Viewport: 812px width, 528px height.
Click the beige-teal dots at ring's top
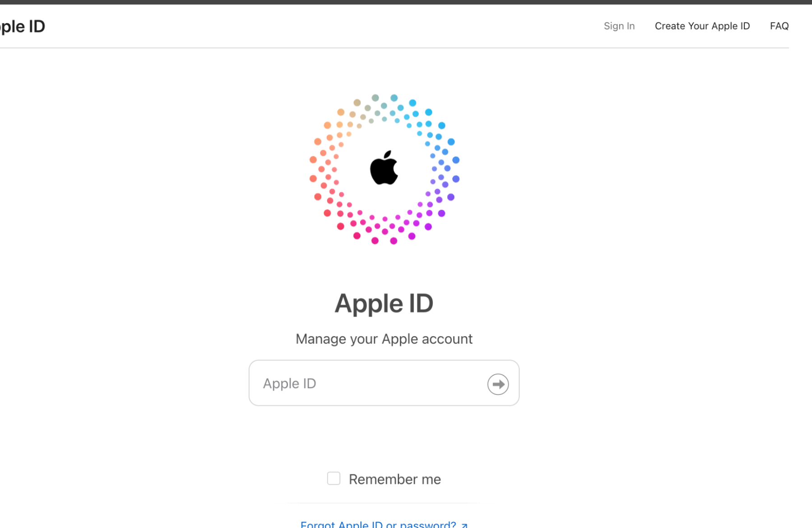pyautogui.click(x=376, y=109)
